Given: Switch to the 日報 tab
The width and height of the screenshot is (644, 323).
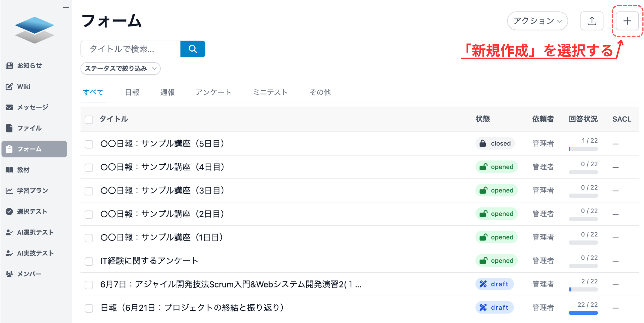Looking at the screenshot, I should (132, 93).
